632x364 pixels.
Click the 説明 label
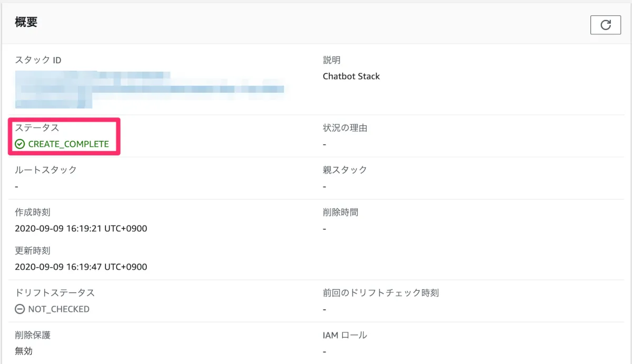pos(331,60)
